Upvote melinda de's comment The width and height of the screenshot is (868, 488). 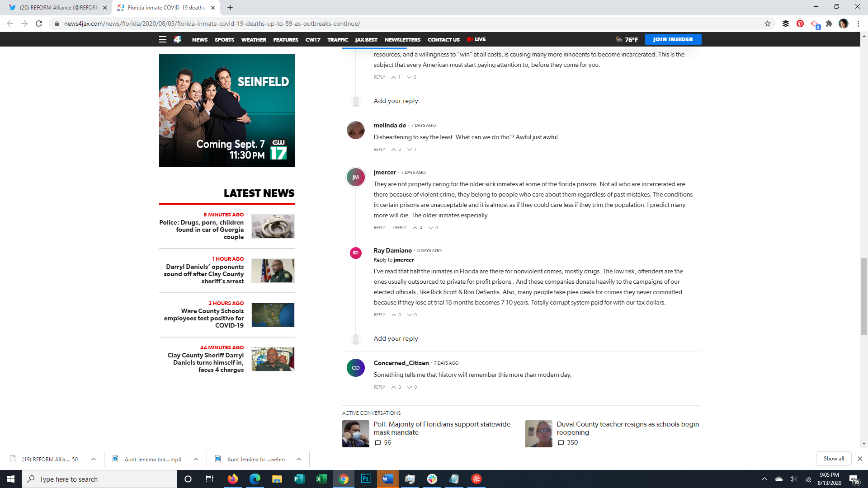click(x=394, y=150)
